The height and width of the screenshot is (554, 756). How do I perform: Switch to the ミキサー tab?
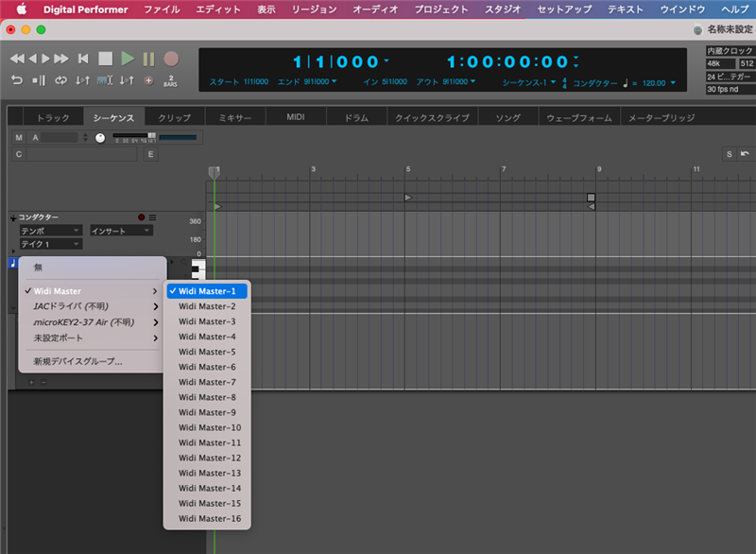click(235, 117)
